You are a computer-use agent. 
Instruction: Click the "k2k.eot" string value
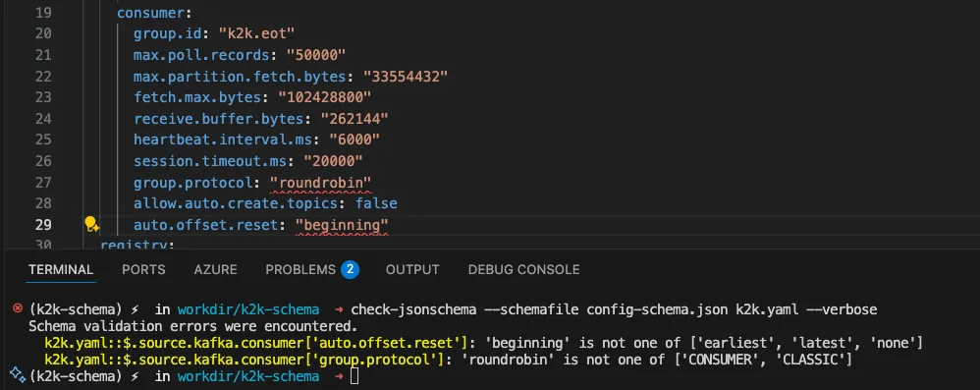click(x=257, y=33)
